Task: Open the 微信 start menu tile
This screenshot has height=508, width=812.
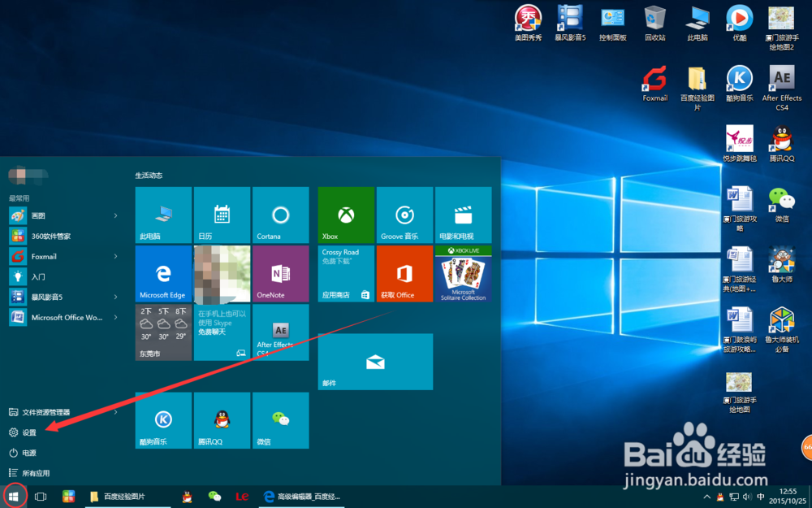Action: pos(281,420)
